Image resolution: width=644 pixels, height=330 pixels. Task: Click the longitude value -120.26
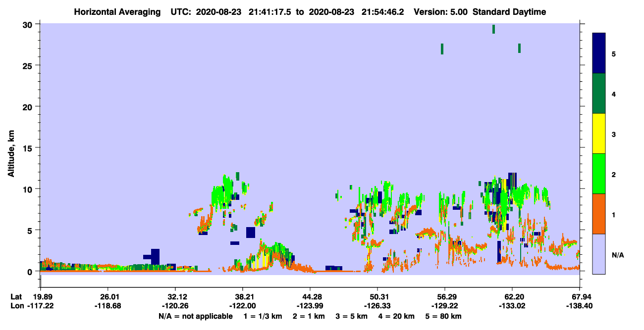tap(175, 306)
